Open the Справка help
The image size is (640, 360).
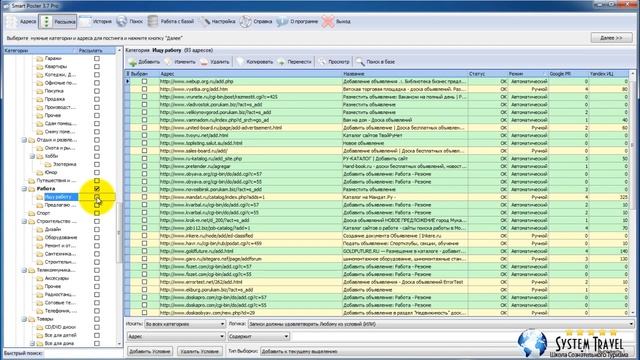tap(256, 22)
